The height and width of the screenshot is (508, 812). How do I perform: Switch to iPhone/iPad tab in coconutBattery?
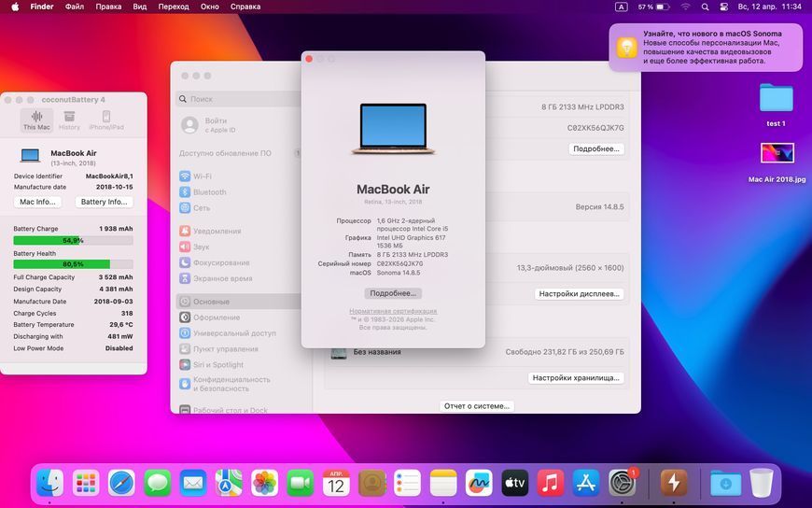coord(106,120)
